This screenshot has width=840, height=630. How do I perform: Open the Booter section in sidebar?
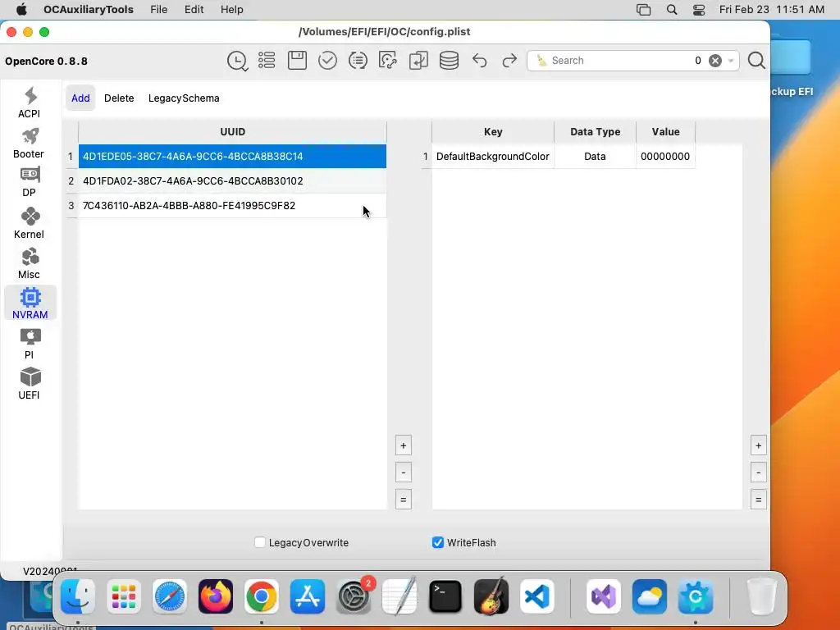(x=30, y=143)
